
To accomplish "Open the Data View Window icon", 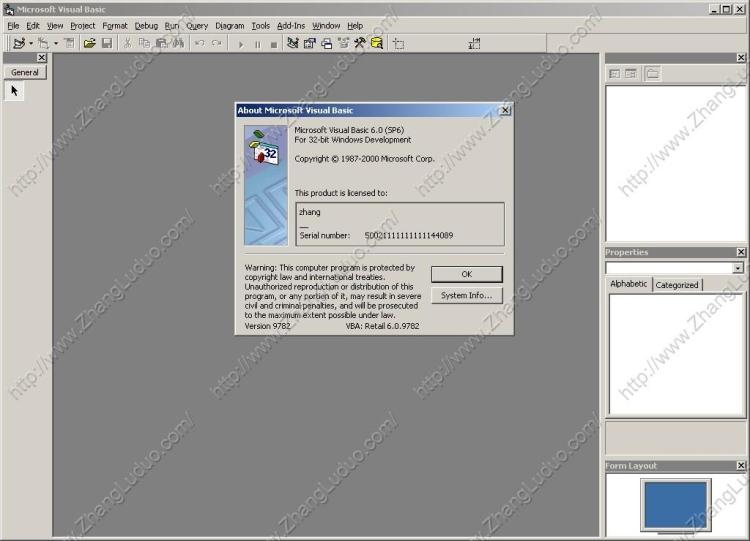I will point(377,44).
